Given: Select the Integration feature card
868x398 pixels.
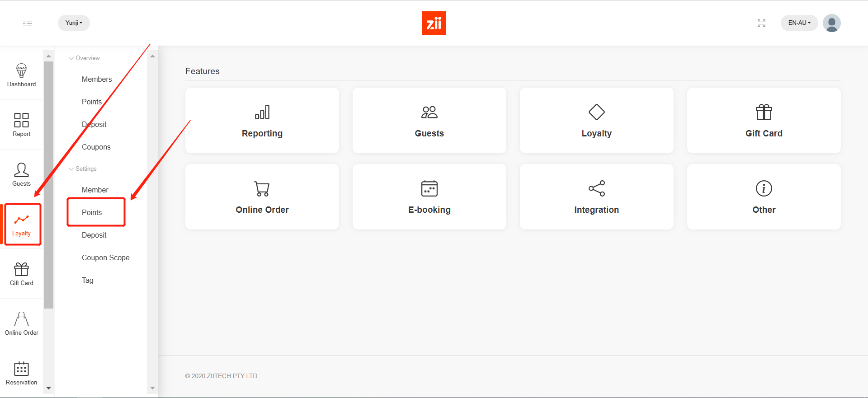Looking at the screenshot, I should pyautogui.click(x=596, y=197).
